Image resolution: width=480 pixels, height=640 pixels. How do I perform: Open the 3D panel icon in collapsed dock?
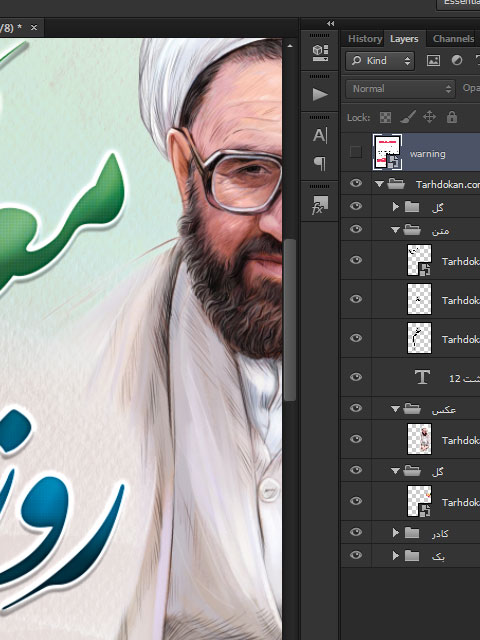point(320,53)
